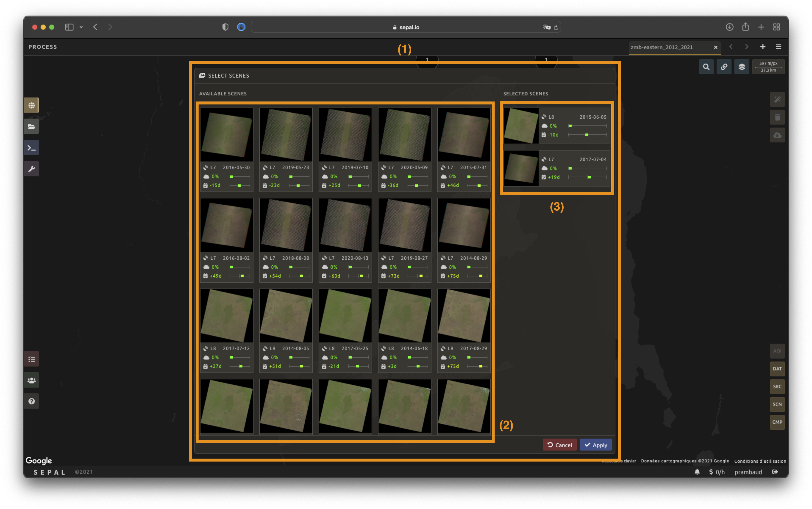This screenshot has width=812, height=509.
Task: Remove selected L8 2015-06-05 scene
Action: (556, 126)
